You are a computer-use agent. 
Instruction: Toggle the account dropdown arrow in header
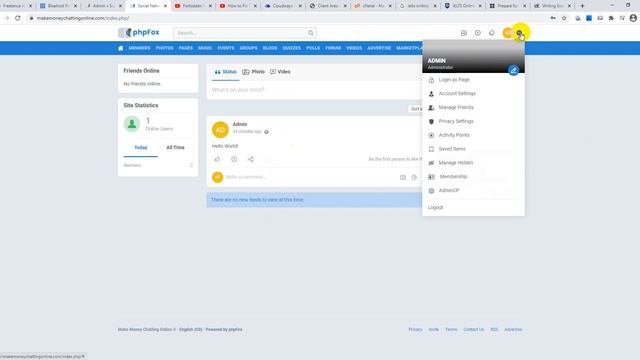519,33
